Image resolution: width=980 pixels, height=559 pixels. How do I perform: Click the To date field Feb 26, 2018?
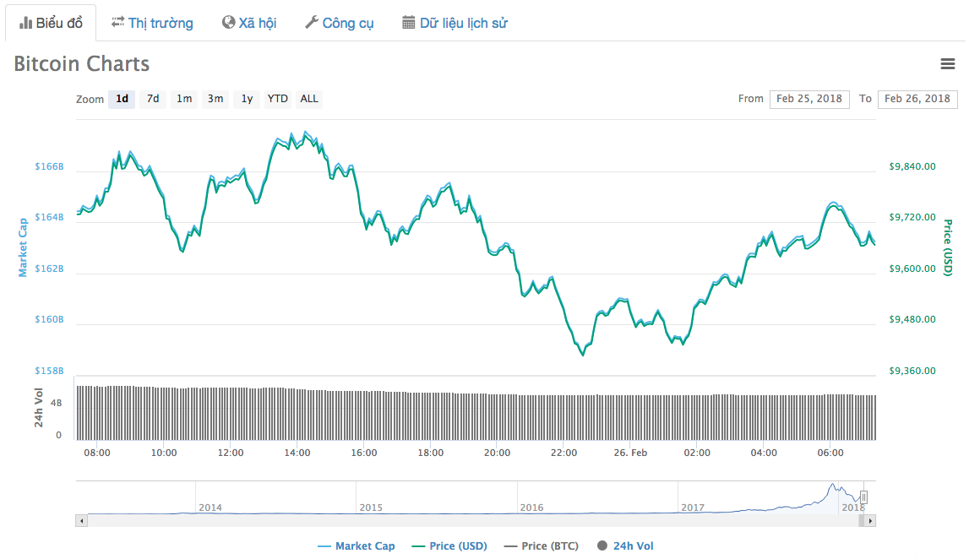(x=917, y=99)
